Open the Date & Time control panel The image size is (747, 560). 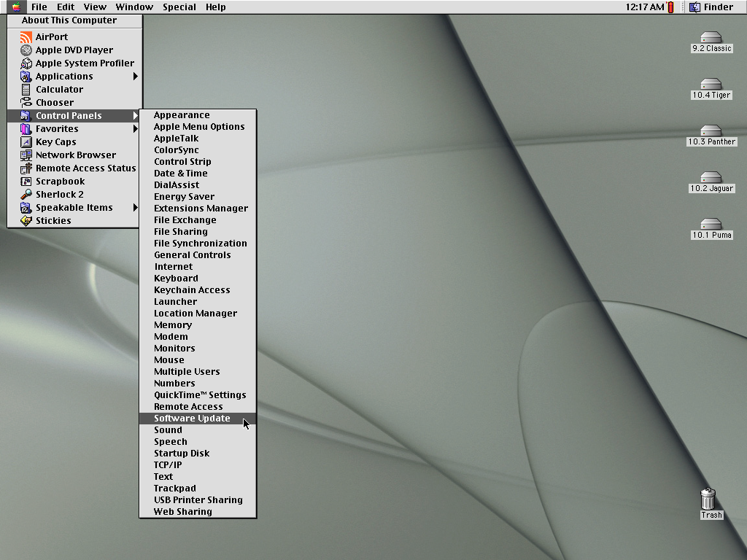click(x=198, y=174)
